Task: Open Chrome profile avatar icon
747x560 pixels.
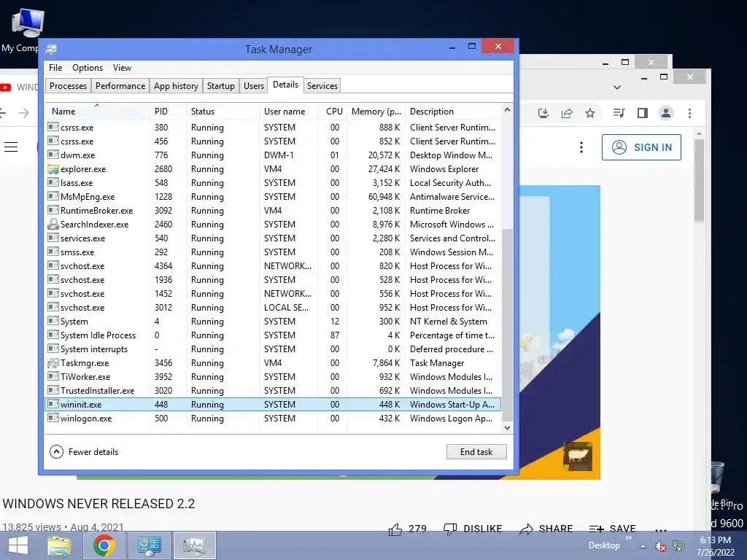Action: pyautogui.click(x=666, y=113)
